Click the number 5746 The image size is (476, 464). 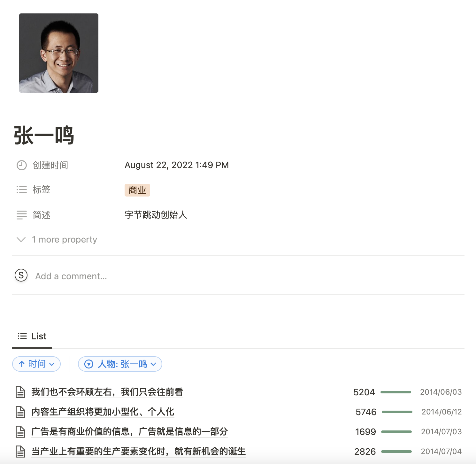pyautogui.click(x=366, y=412)
